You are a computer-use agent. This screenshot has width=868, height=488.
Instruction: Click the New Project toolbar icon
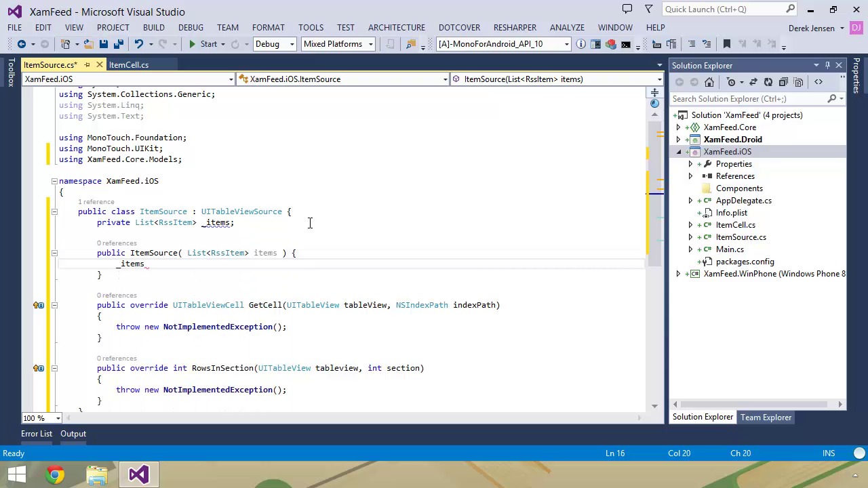tap(65, 44)
